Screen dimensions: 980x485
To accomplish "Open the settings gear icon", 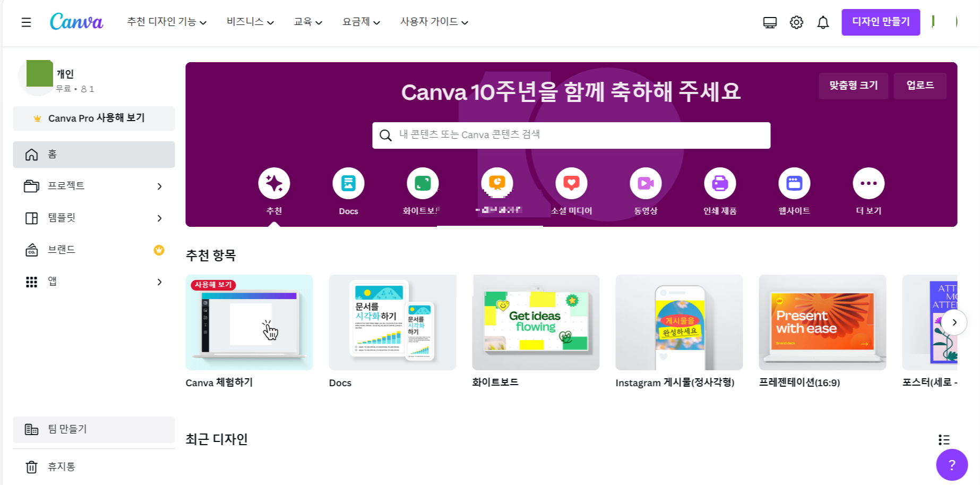I will [796, 22].
